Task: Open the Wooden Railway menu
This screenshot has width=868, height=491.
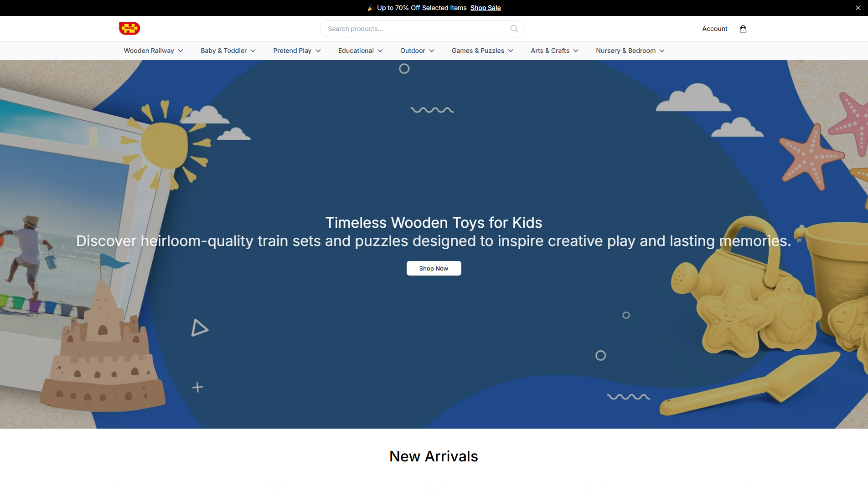Action: pos(154,51)
